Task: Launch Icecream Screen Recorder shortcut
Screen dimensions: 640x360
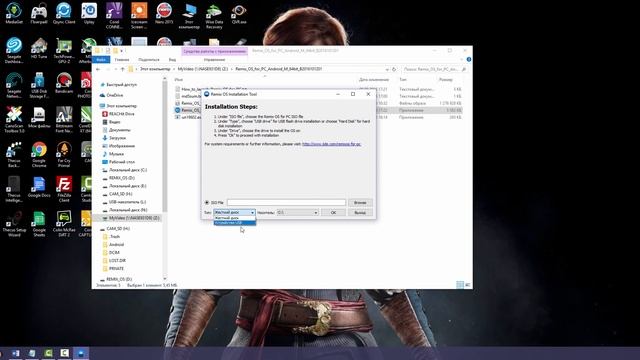Action: click(x=139, y=16)
